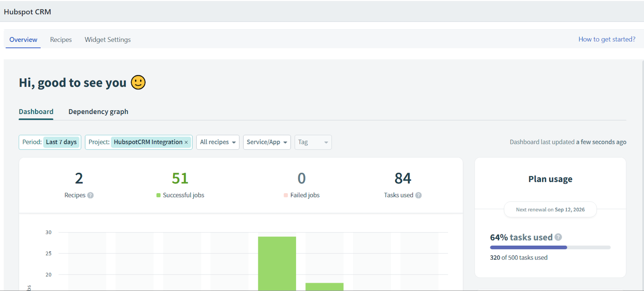The image size is (644, 291).
Task: Click the 51 successful jobs count
Action: 180,178
